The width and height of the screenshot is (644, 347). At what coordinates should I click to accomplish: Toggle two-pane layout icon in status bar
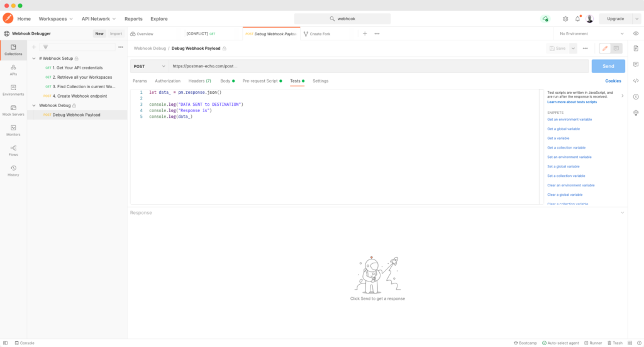pyautogui.click(x=630, y=343)
